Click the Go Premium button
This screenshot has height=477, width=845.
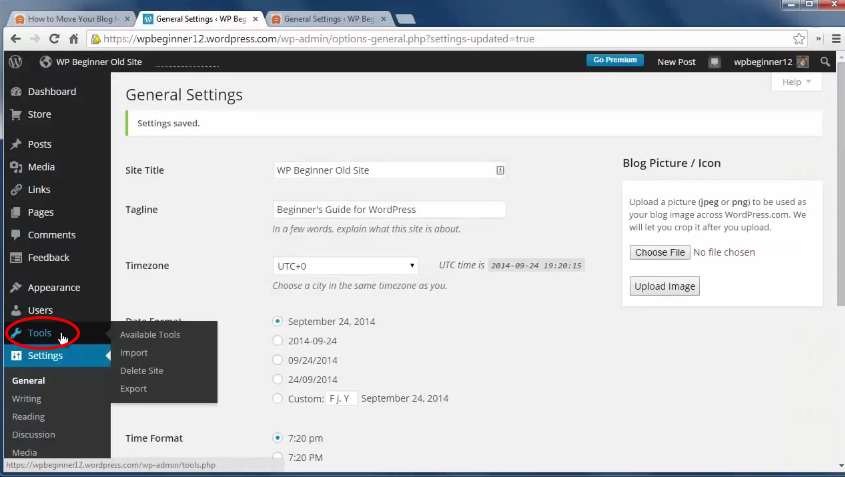615,60
